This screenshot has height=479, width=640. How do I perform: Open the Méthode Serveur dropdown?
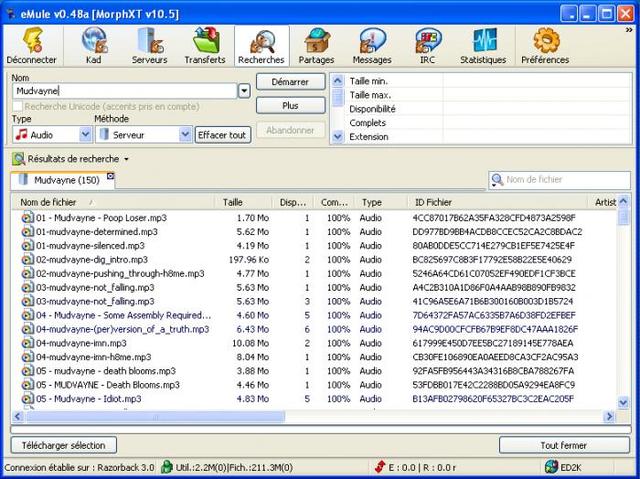pyautogui.click(x=185, y=135)
